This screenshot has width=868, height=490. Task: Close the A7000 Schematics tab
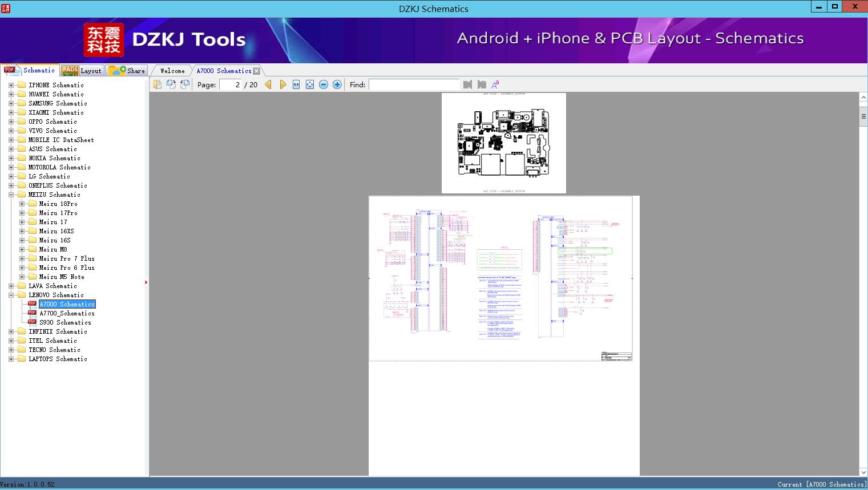click(257, 71)
